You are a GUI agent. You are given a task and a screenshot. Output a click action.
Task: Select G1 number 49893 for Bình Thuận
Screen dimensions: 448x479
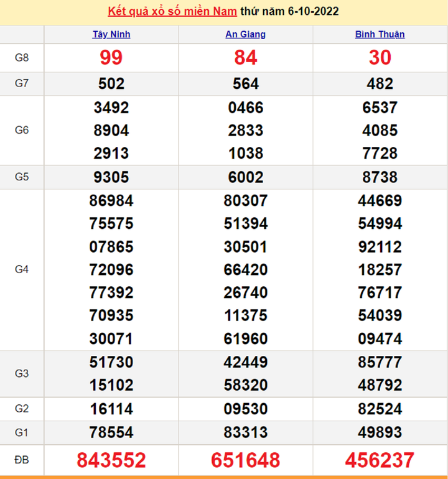click(380, 432)
